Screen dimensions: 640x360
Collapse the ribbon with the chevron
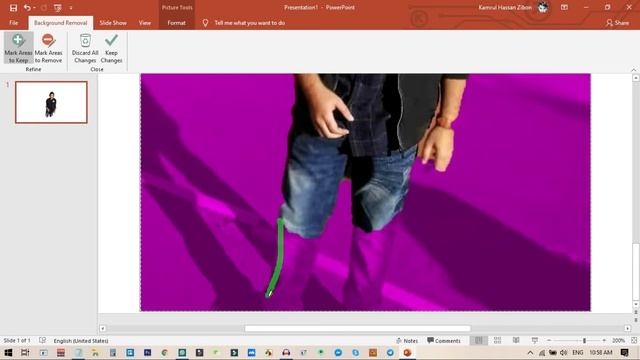click(634, 70)
